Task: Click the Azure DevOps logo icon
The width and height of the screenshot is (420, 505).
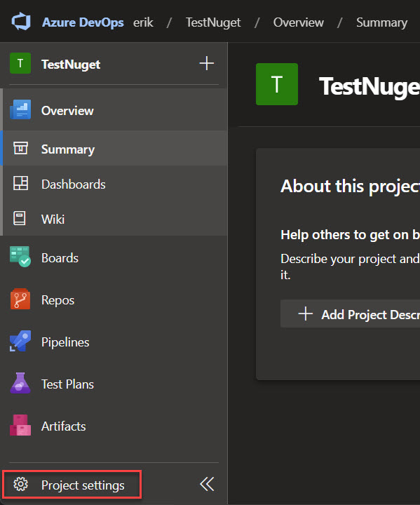Action: (21, 22)
